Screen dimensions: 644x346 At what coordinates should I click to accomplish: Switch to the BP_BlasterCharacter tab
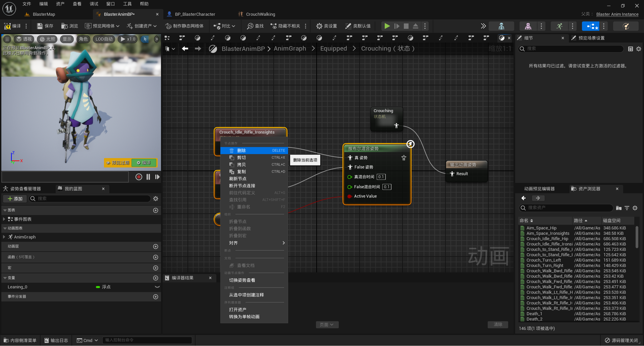[x=195, y=14]
